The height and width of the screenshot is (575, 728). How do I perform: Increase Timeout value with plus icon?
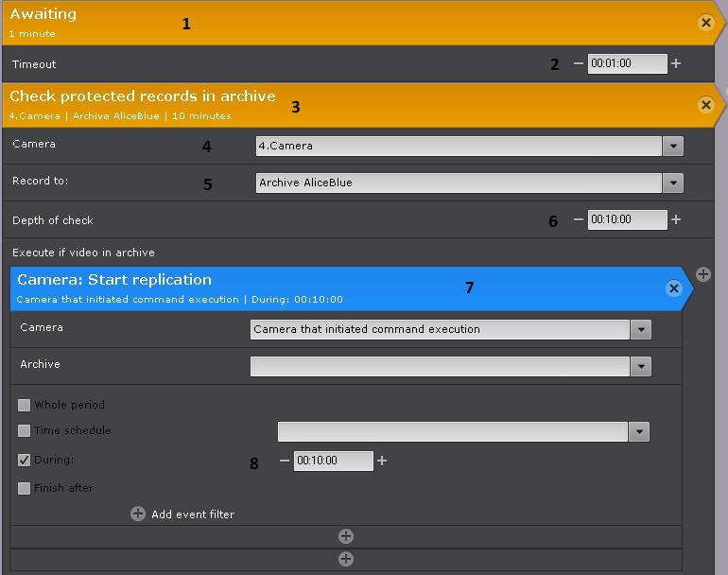[676, 64]
